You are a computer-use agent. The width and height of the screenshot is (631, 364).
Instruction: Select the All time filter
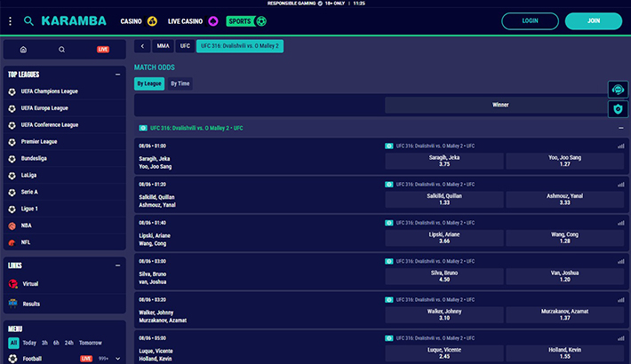click(13, 343)
